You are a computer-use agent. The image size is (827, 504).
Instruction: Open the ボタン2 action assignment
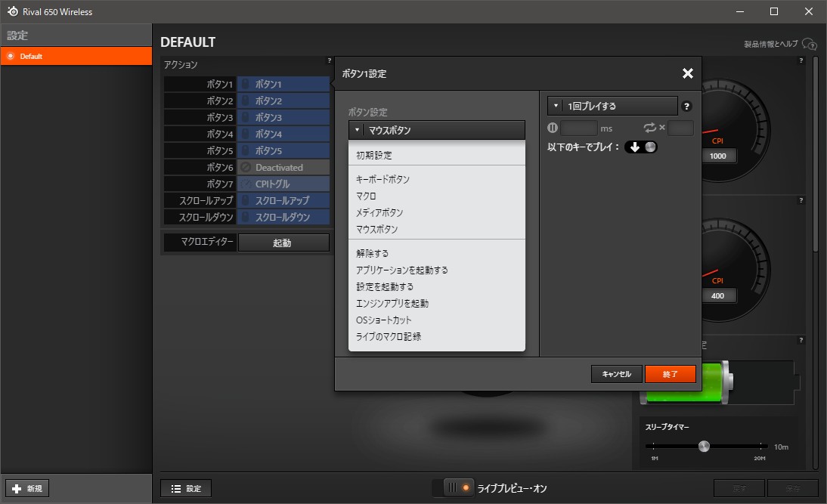(x=283, y=100)
